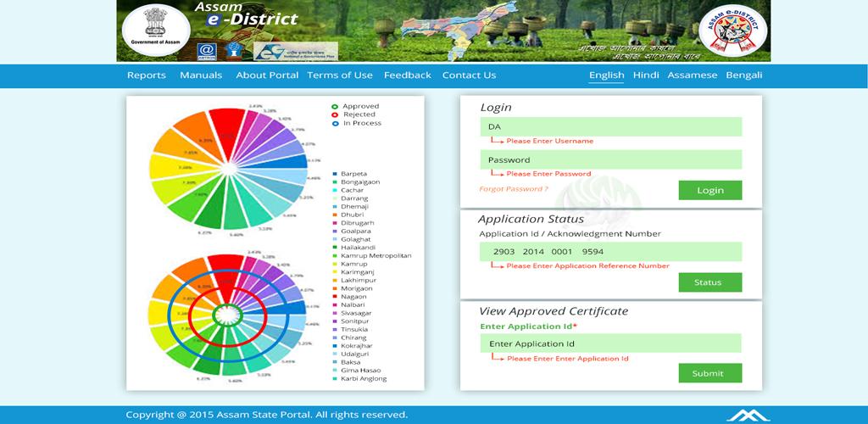Select Hailakandi in the district legend
Image resolution: width=868 pixels, height=424 pixels.
(x=358, y=248)
